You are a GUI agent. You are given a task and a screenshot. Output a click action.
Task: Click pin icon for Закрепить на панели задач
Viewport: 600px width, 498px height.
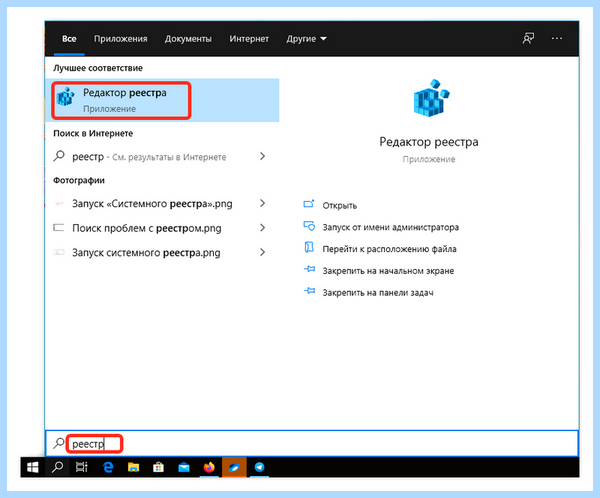click(x=309, y=291)
